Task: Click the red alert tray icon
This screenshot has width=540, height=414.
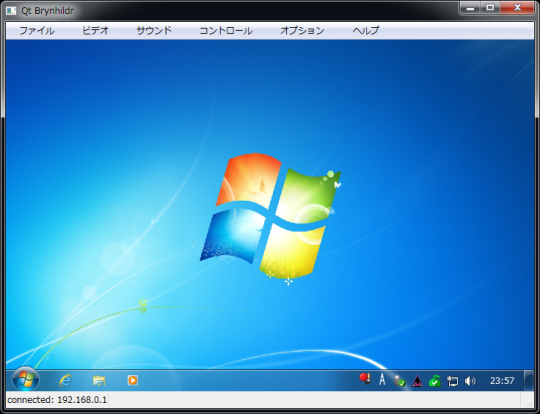Action: [x=365, y=379]
